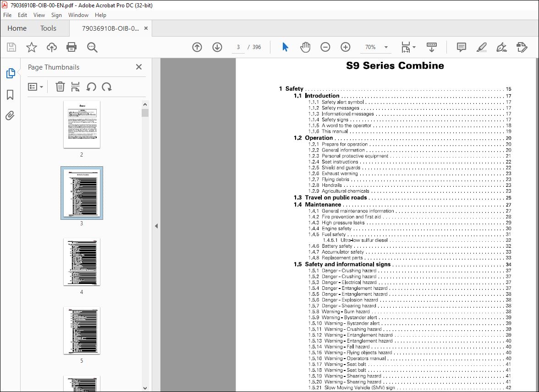Open the stamp/edit tools icon
The height and width of the screenshot is (392, 539).
(x=522, y=47)
